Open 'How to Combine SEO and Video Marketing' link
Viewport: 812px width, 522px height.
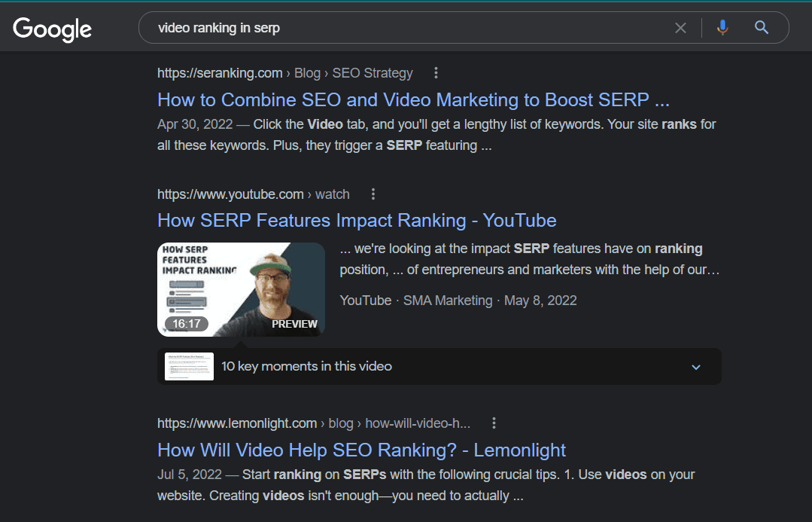pyautogui.click(x=413, y=99)
